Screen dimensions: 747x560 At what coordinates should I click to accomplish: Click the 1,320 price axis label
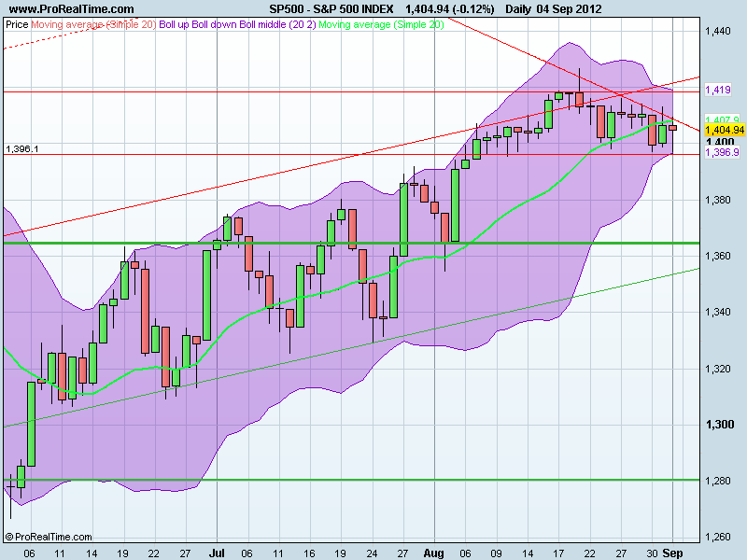pos(717,369)
